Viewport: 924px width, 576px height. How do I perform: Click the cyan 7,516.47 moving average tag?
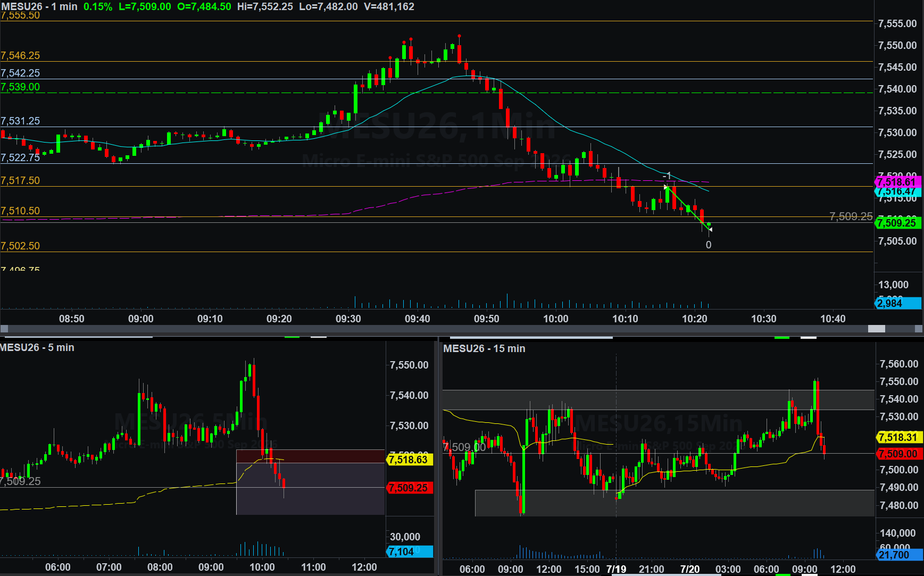[898, 191]
